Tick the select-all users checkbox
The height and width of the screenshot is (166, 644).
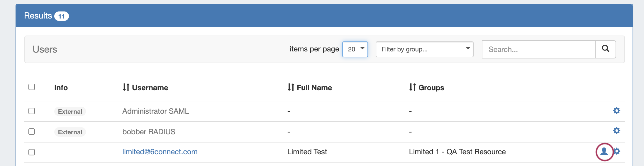point(32,87)
